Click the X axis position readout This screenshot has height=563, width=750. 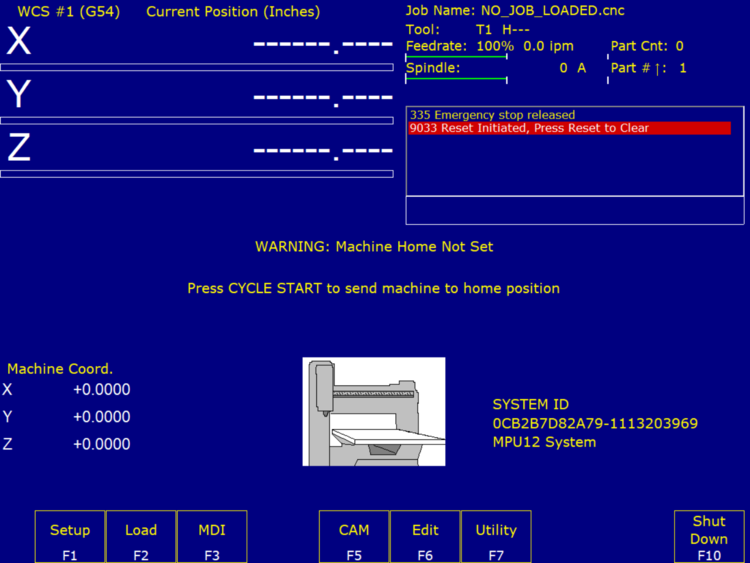(322, 45)
